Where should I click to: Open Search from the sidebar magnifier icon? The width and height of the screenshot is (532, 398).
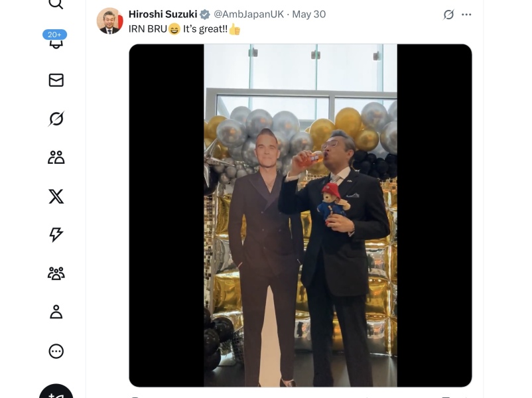tap(56, 3)
